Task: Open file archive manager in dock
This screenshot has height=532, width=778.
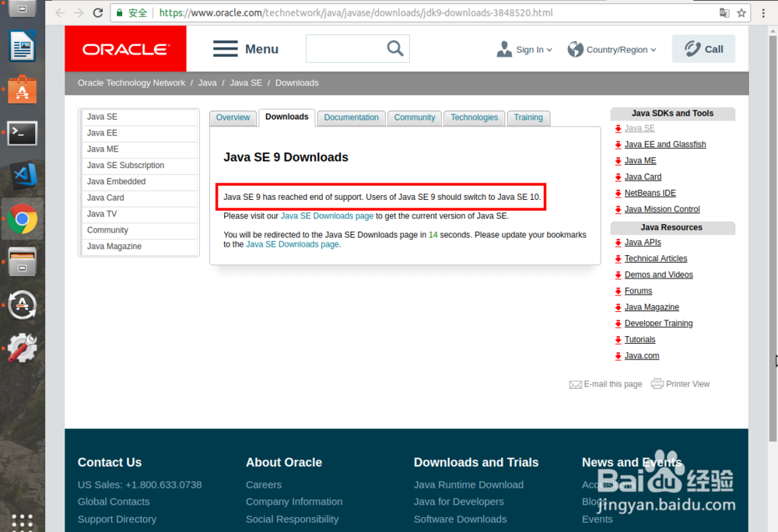Action: pyautogui.click(x=23, y=261)
